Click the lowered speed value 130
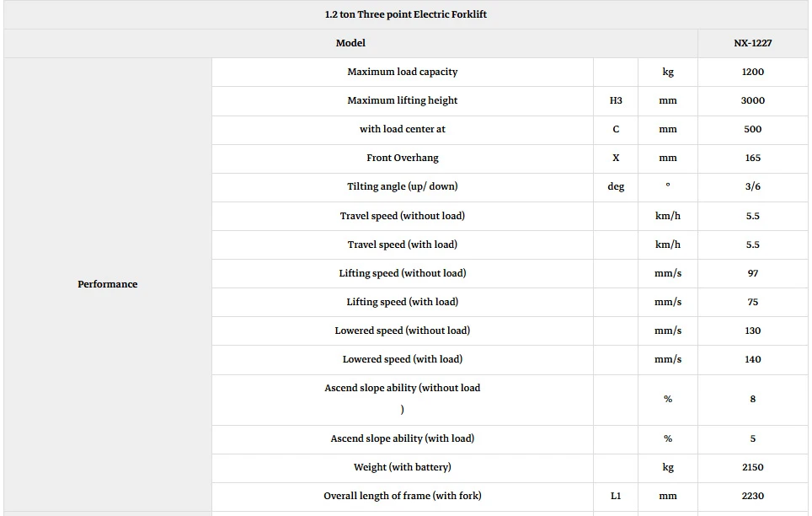This screenshot has height=516, width=812. pos(752,331)
